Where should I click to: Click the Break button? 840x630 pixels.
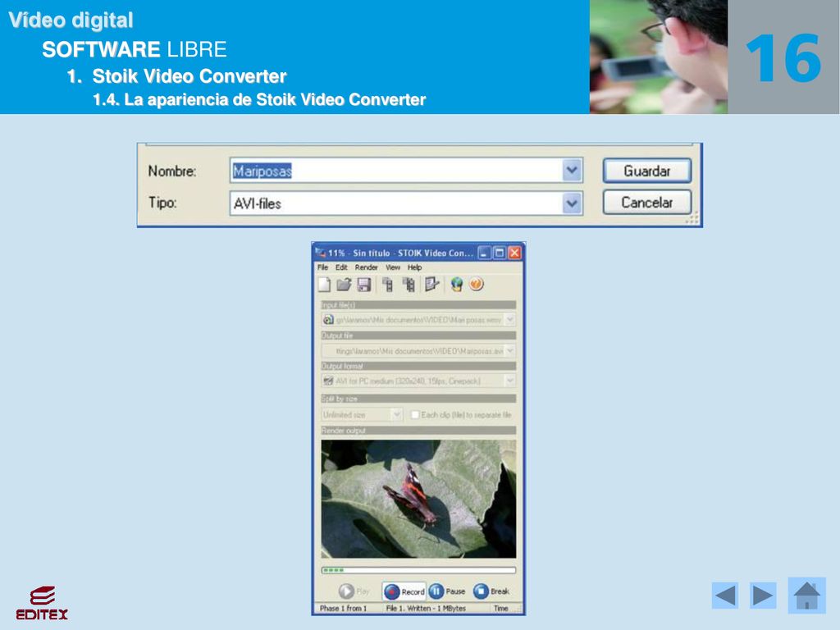pyautogui.click(x=491, y=591)
